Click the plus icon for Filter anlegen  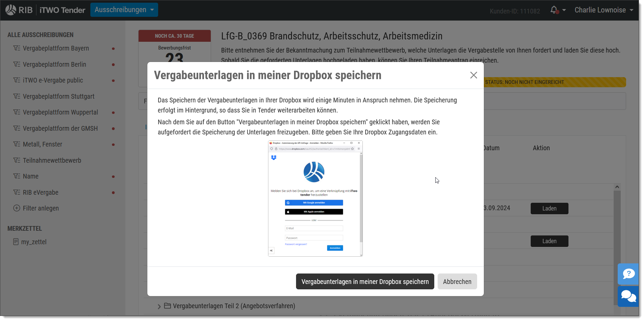pyautogui.click(x=17, y=208)
